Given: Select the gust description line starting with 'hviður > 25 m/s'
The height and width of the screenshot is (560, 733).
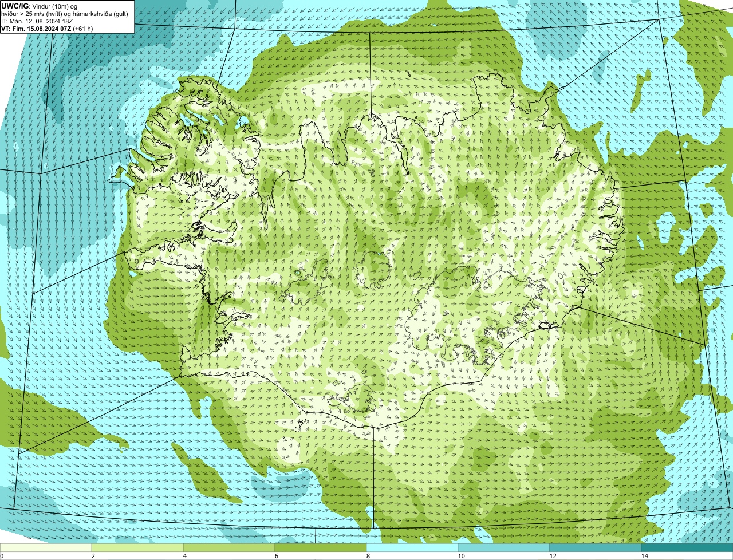Looking at the screenshot, I should point(65,13).
